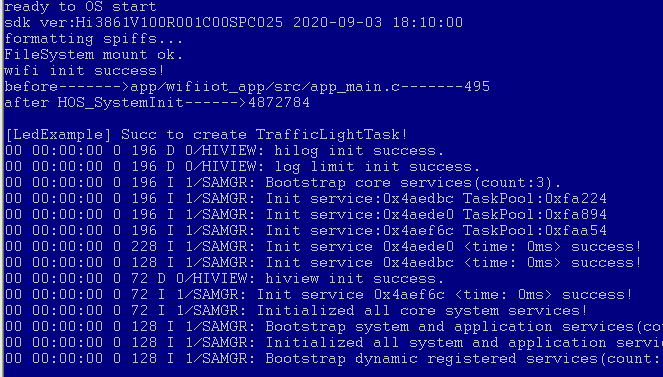Click the line with TaskPool:0xfaa54
The height and width of the screenshot is (377, 663).
[x=306, y=231]
